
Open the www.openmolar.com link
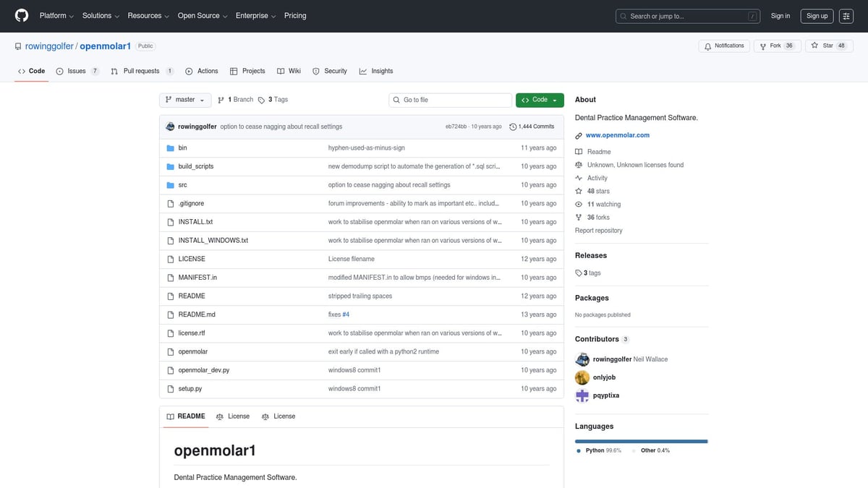[617, 135]
